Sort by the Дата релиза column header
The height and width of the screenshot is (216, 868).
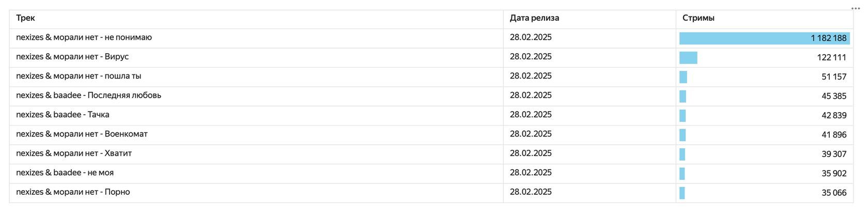point(534,18)
